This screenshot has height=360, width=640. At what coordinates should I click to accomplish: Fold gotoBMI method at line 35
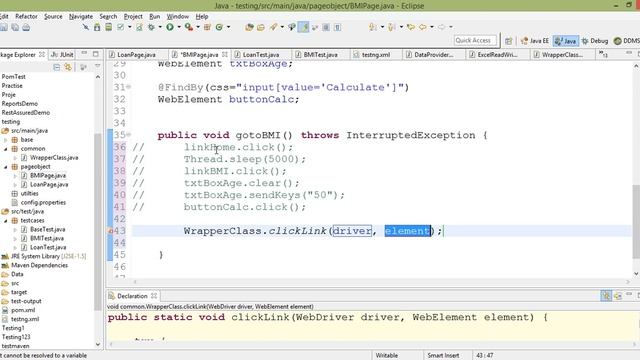[129, 134]
